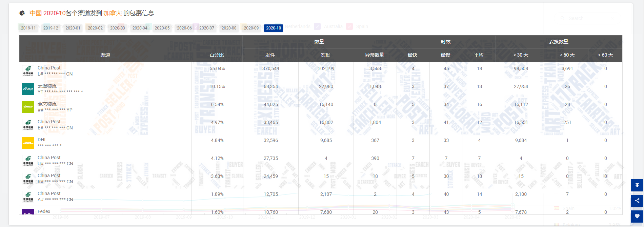Click the pie chart icon beside title
This screenshot has height=227, width=644.
click(22, 13)
